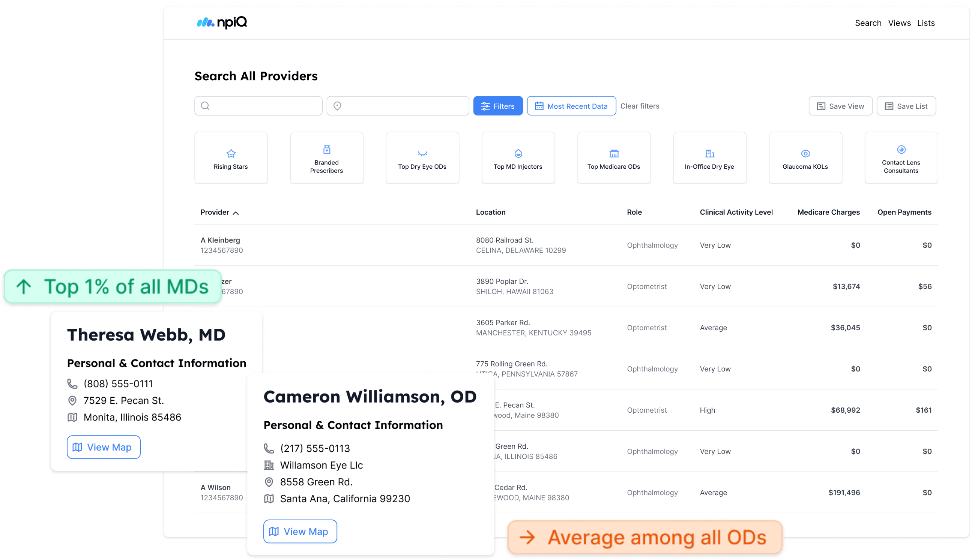Viewport: 978px width, 560px height.
Task: Click the Rising Stars star icon
Action: 231,153
